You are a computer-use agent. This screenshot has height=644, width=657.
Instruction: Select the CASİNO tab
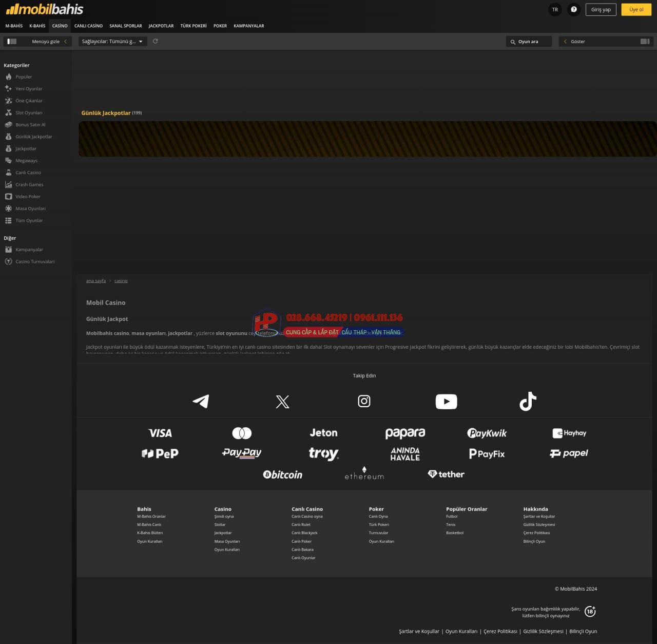(x=60, y=26)
